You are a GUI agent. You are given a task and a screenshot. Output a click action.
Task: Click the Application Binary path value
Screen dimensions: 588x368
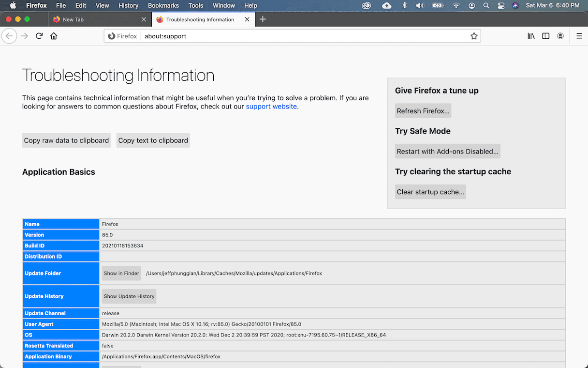tap(161, 356)
